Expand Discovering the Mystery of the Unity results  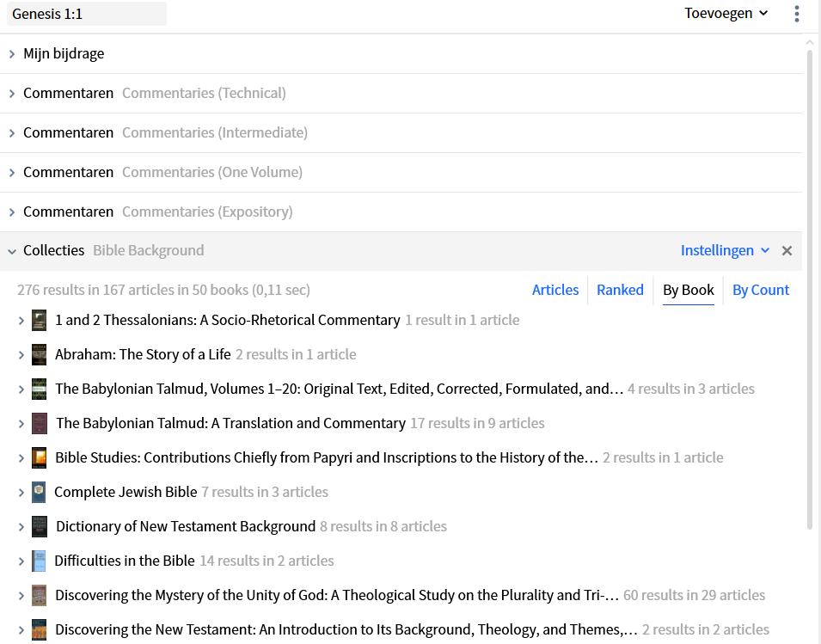[x=21, y=596]
